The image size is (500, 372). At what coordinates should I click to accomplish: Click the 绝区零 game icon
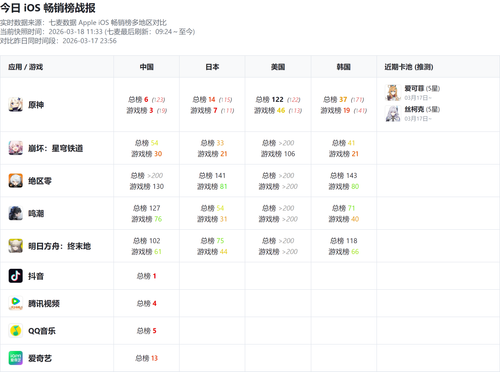[15, 181]
